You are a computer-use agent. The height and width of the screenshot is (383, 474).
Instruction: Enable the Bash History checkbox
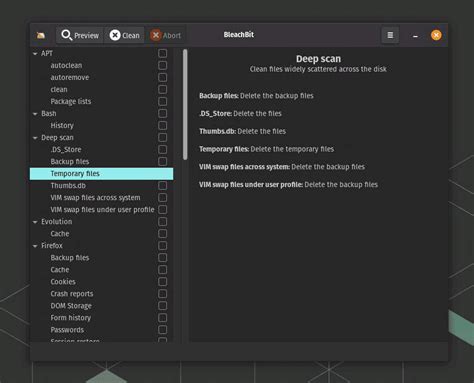pyautogui.click(x=162, y=125)
